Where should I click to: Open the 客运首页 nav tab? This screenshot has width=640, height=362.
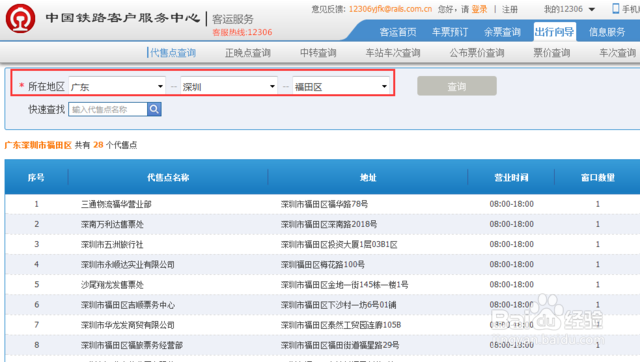(x=398, y=32)
